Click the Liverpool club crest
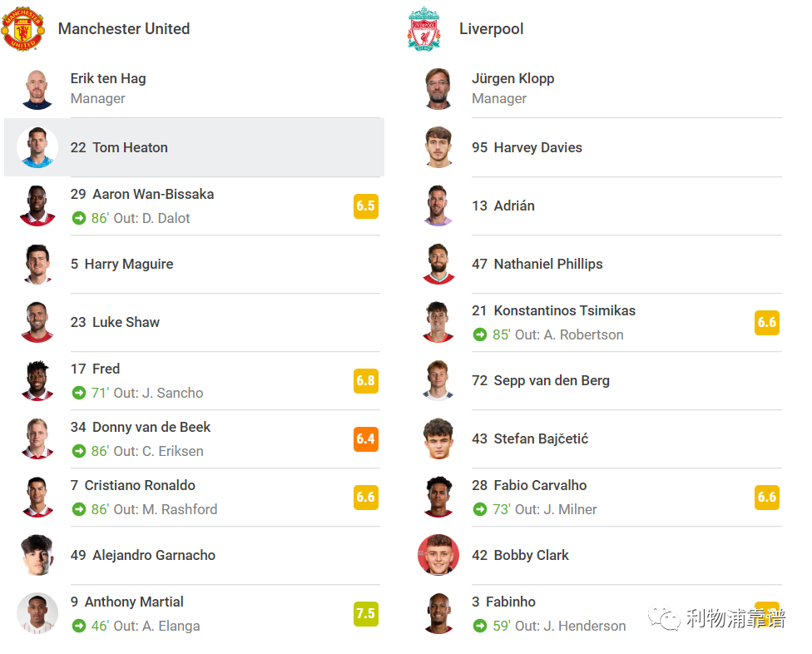812x654 pixels. click(x=423, y=28)
